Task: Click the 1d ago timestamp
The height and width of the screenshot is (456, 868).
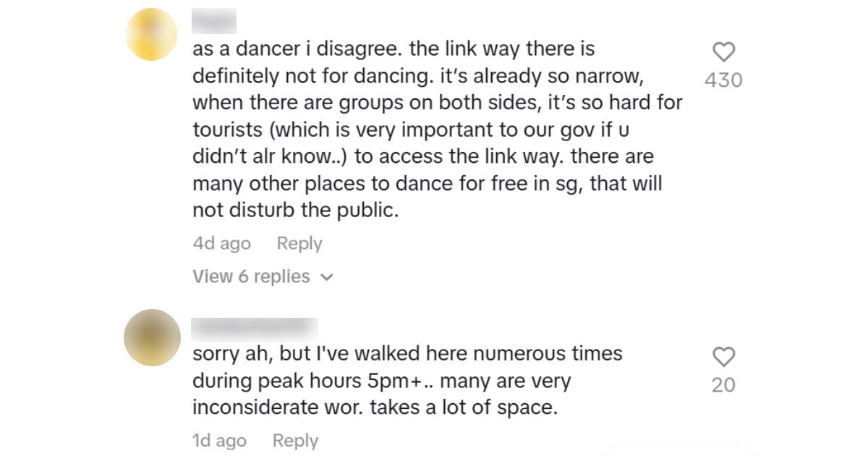Action: (x=219, y=441)
